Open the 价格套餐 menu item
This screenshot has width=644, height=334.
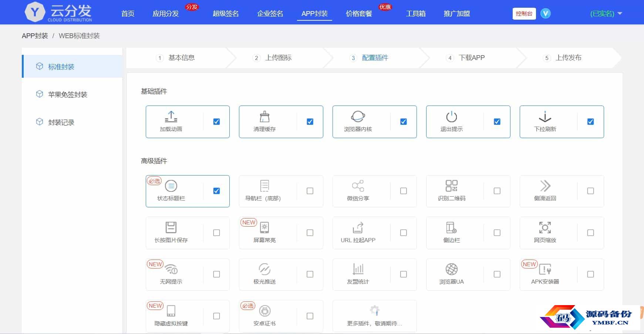359,14
